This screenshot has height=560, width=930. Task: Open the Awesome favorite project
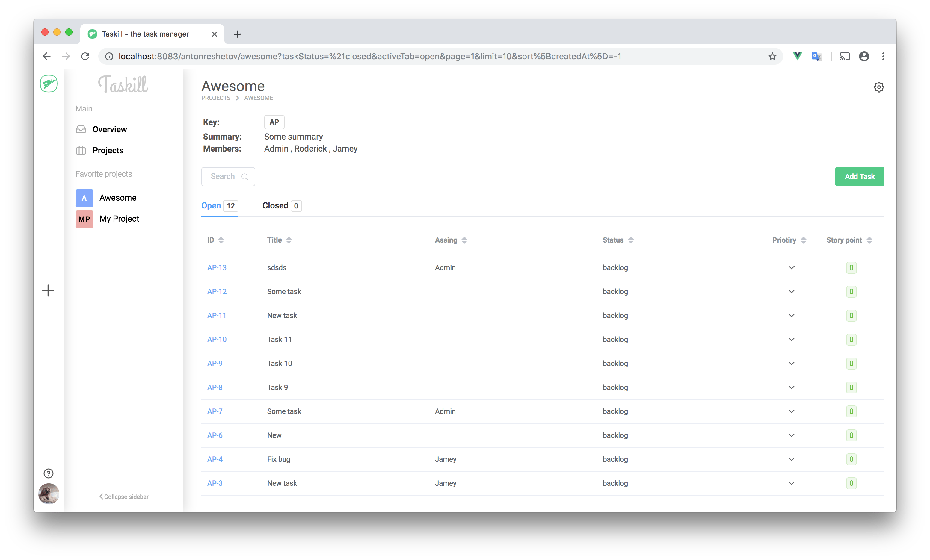(x=118, y=198)
